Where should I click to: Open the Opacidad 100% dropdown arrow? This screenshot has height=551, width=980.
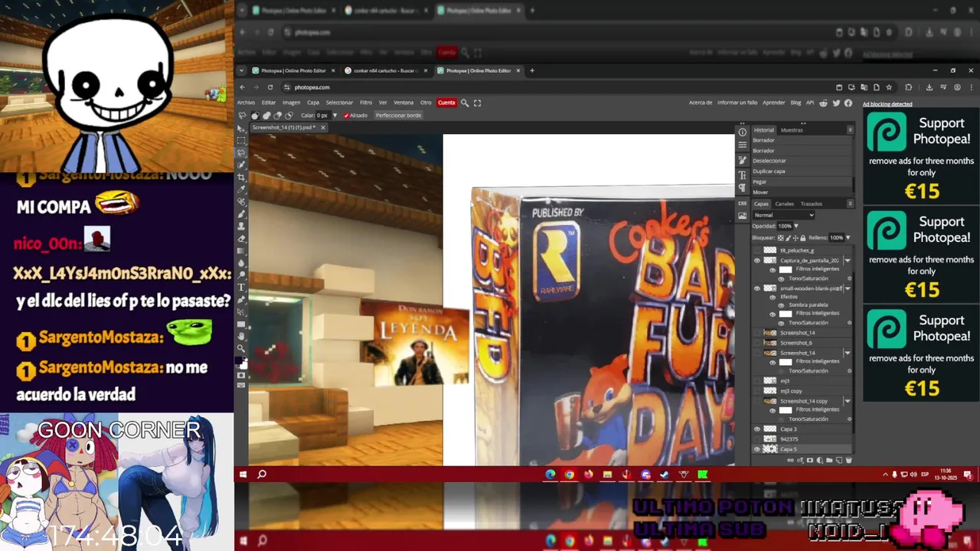[795, 226]
